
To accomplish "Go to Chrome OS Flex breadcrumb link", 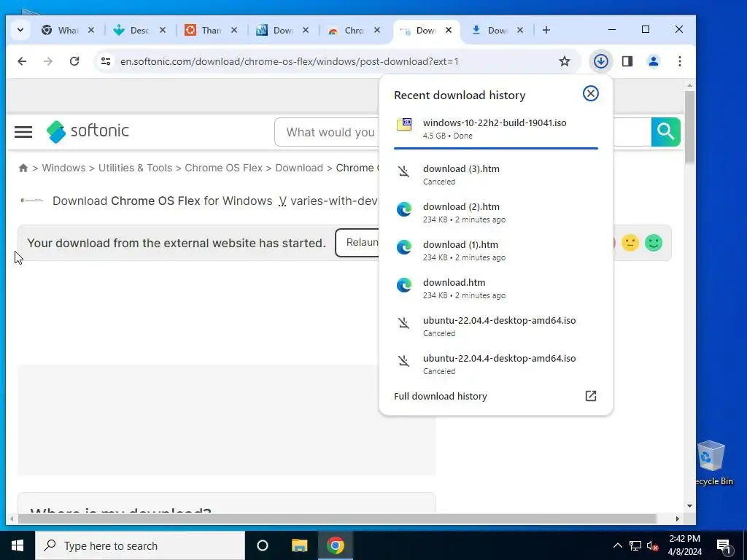I will tap(223, 168).
